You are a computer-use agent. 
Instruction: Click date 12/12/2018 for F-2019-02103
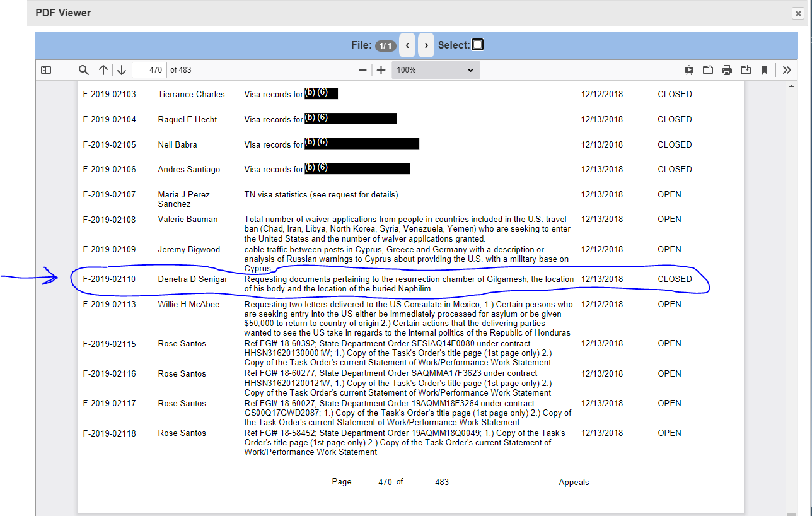601,95
